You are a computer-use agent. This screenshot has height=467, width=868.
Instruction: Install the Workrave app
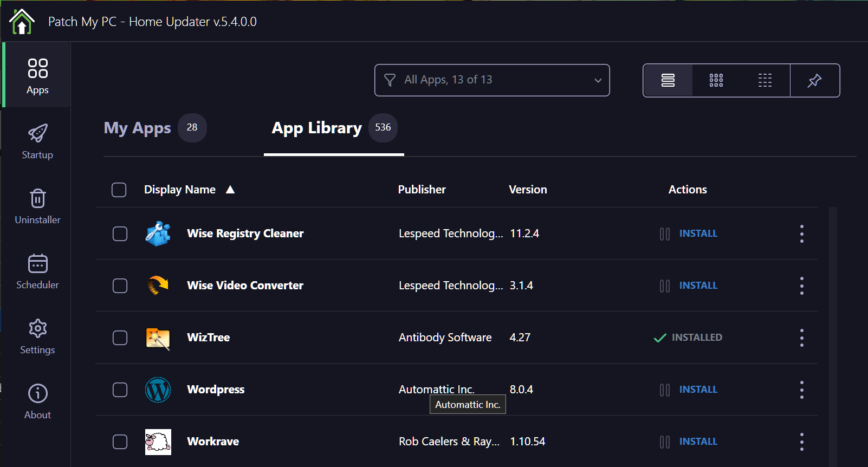[x=698, y=442]
